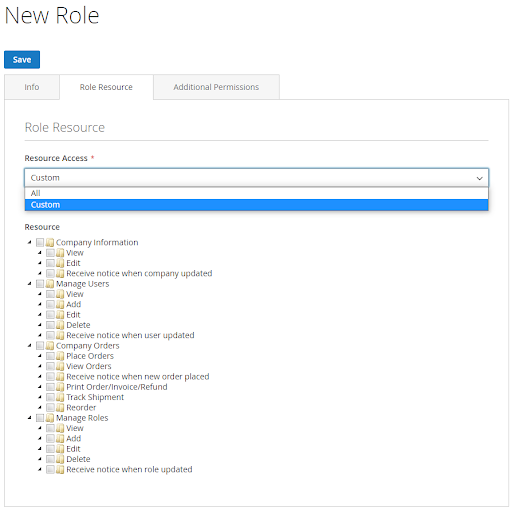
Task: Click the folder icon next to Manage Roles
Action: (50, 418)
